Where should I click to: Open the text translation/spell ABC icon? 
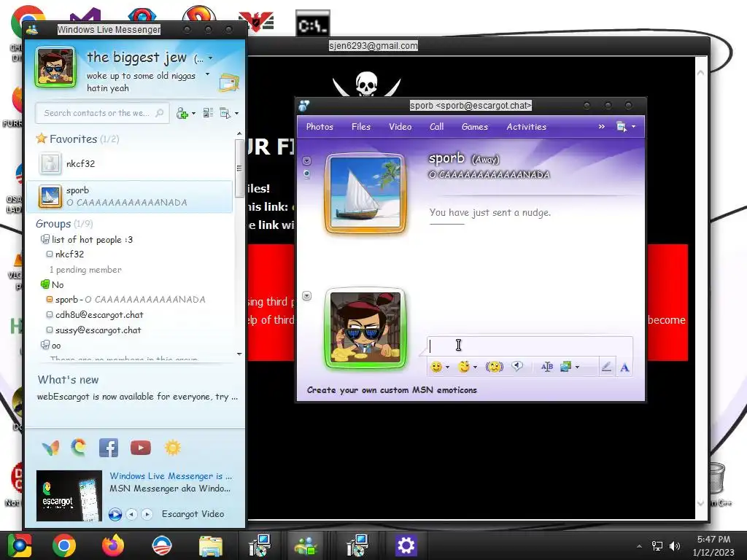tap(547, 367)
